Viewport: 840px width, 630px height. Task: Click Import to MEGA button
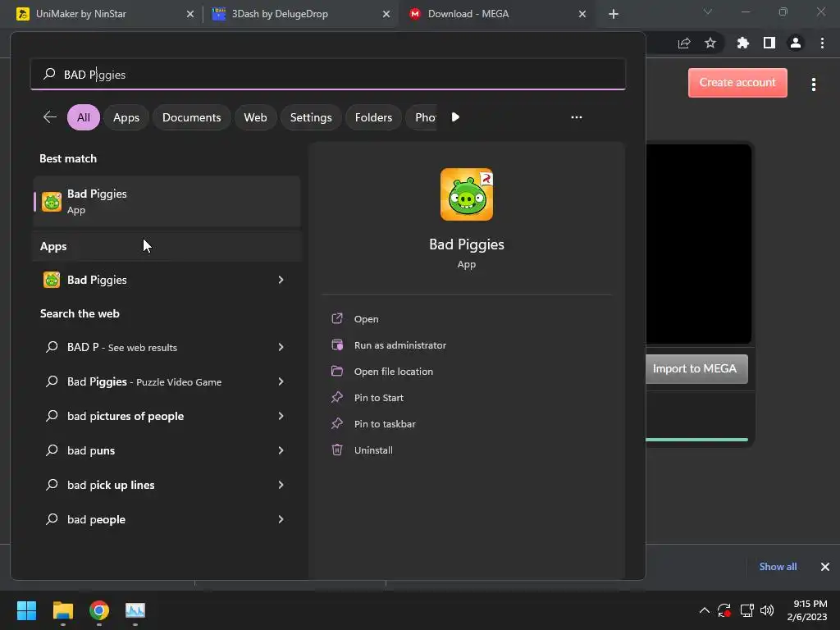696,368
